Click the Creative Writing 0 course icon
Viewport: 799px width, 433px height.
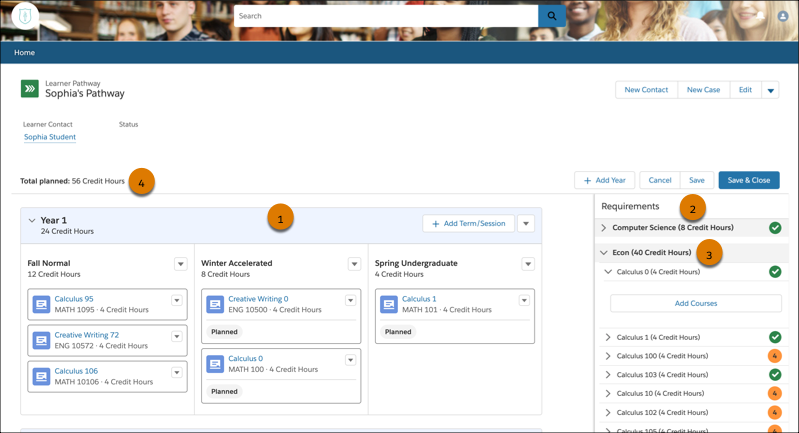pos(215,304)
